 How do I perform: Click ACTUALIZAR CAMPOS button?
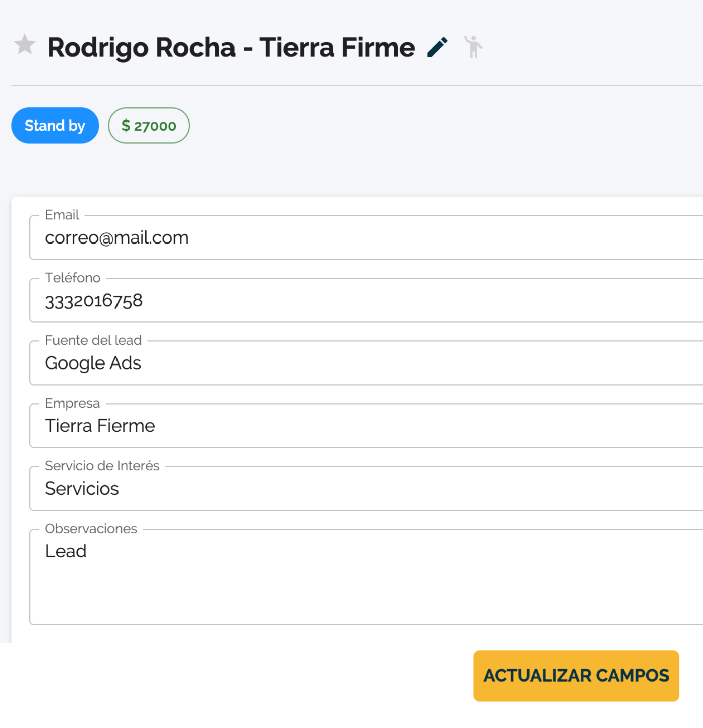[576, 676]
